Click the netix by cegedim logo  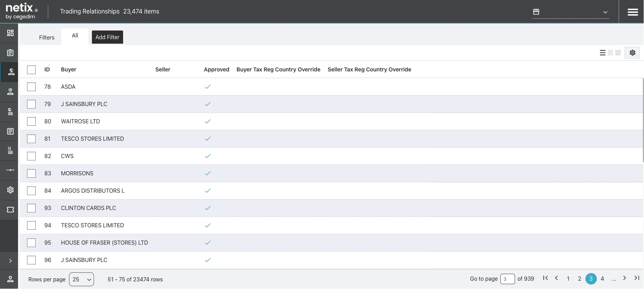[x=22, y=11]
